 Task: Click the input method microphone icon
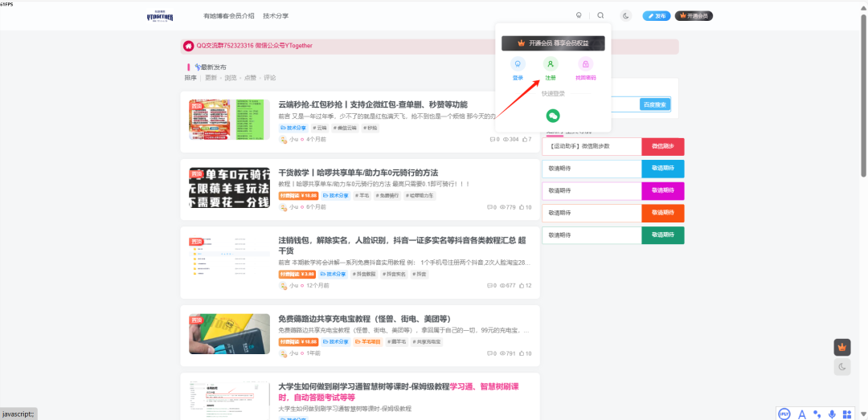(x=832, y=414)
